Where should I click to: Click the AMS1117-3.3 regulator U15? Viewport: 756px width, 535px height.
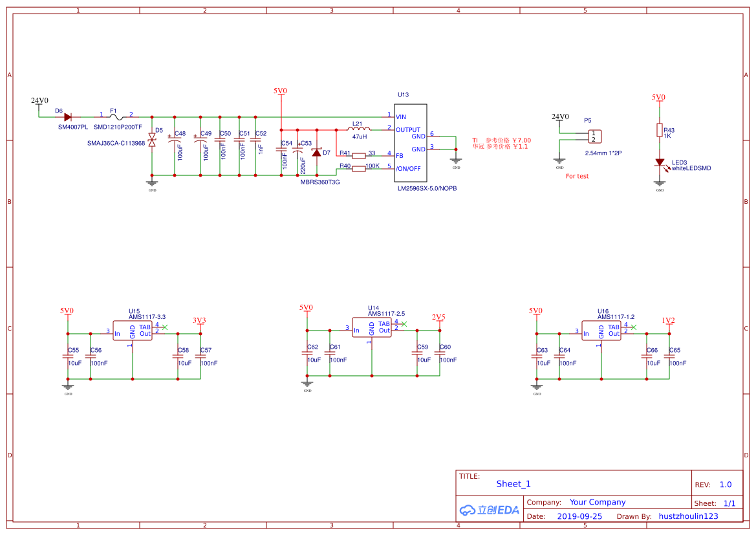(133, 331)
